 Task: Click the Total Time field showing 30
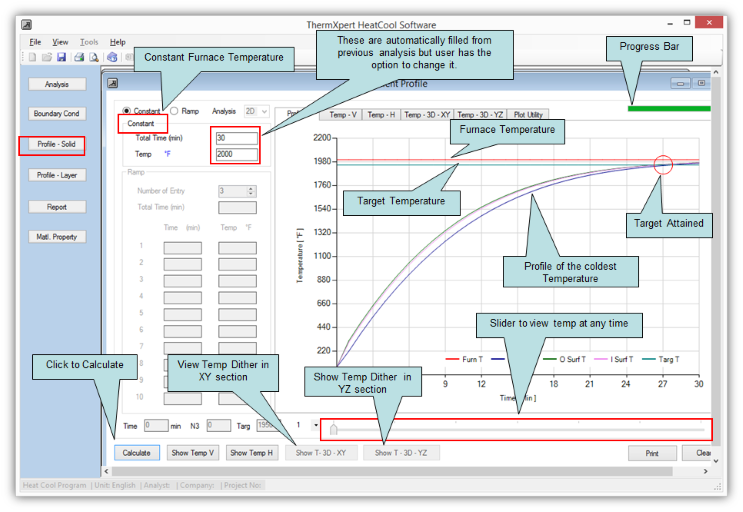237,138
